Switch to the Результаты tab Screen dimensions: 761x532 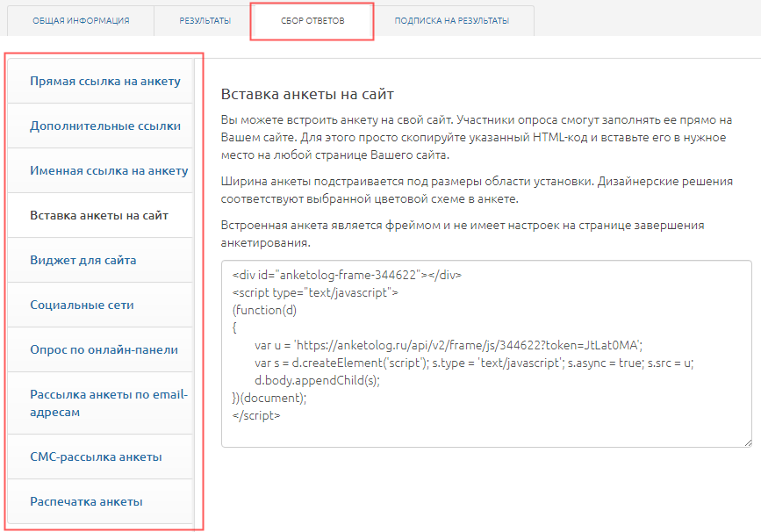[x=205, y=20]
